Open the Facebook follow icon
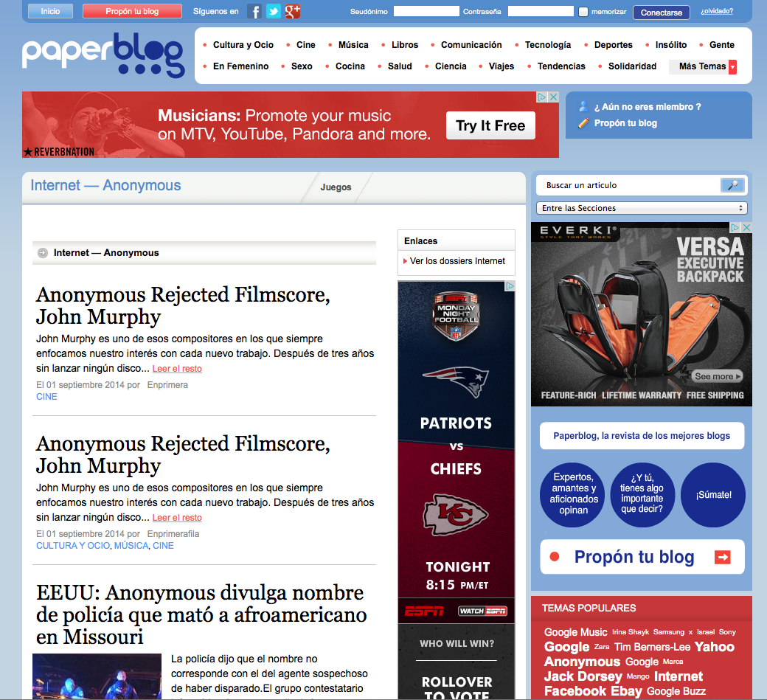This screenshot has height=700, width=767. (x=254, y=11)
